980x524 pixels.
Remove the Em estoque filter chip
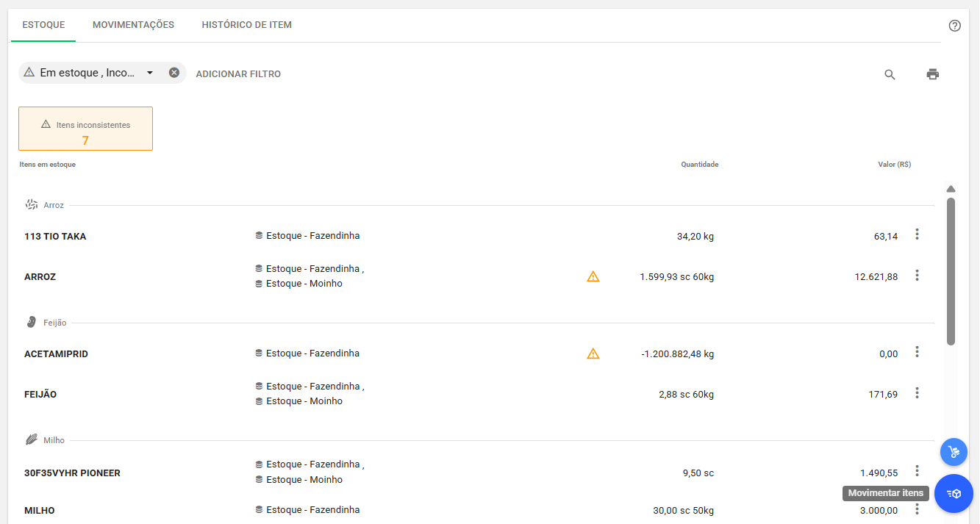click(174, 73)
